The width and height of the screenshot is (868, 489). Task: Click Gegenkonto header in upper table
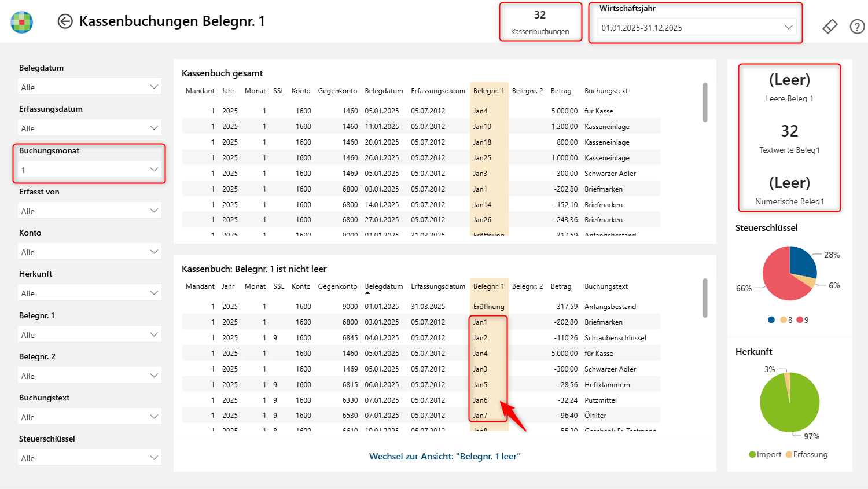pyautogui.click(x=337, y=91)
